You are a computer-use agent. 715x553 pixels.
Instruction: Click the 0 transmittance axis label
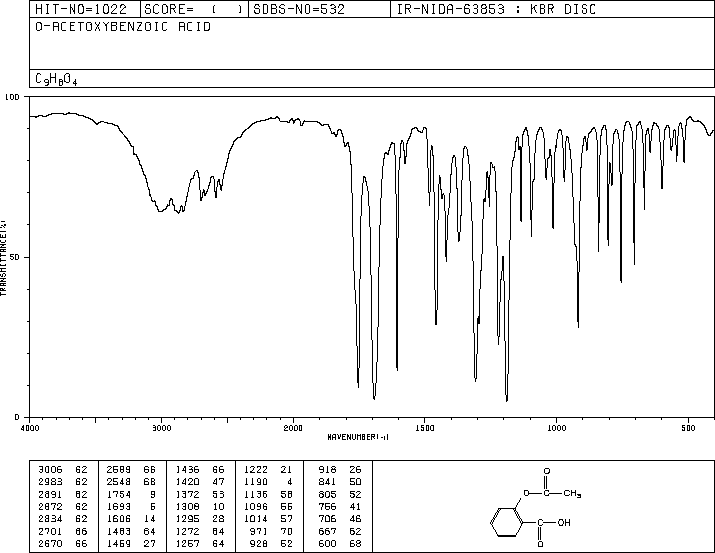17,417
